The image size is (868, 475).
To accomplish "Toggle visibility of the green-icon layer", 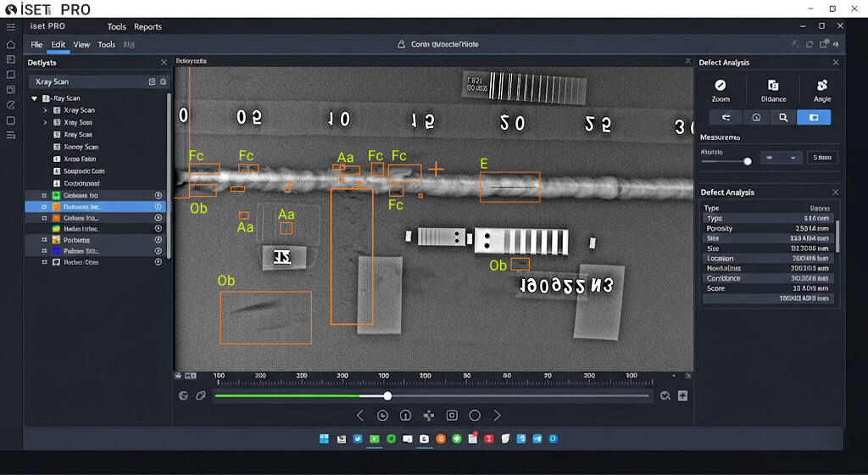I will click(158, 195).
